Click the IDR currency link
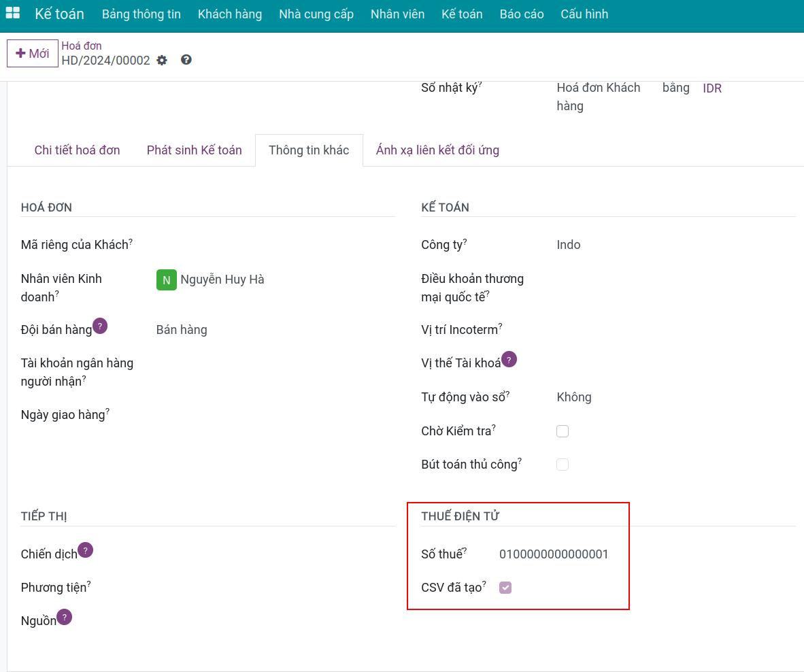The image size is (804, 672). 712,88
